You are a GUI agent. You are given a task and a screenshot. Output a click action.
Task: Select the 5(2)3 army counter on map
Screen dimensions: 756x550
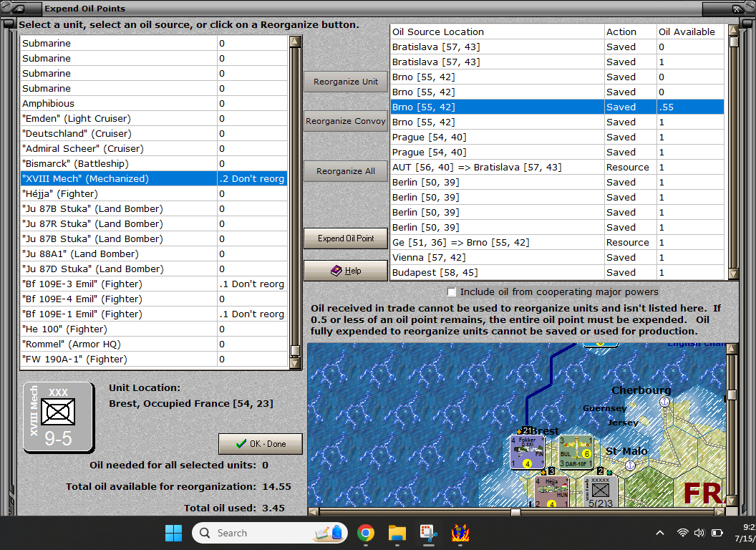600,491
